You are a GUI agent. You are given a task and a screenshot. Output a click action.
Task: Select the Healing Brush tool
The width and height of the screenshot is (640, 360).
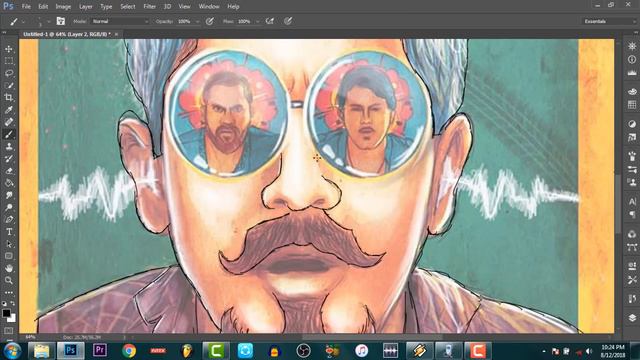(x=9, y=122)
